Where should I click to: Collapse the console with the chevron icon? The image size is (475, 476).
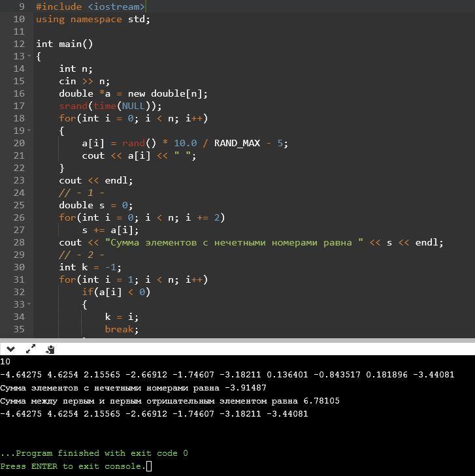coord(10,349)
